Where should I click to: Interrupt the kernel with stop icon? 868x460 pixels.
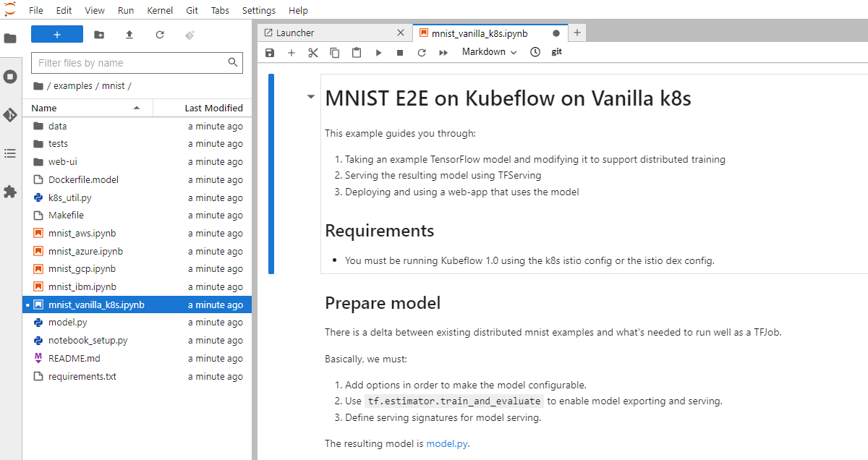pyautogui.click(x=400, y=53)
